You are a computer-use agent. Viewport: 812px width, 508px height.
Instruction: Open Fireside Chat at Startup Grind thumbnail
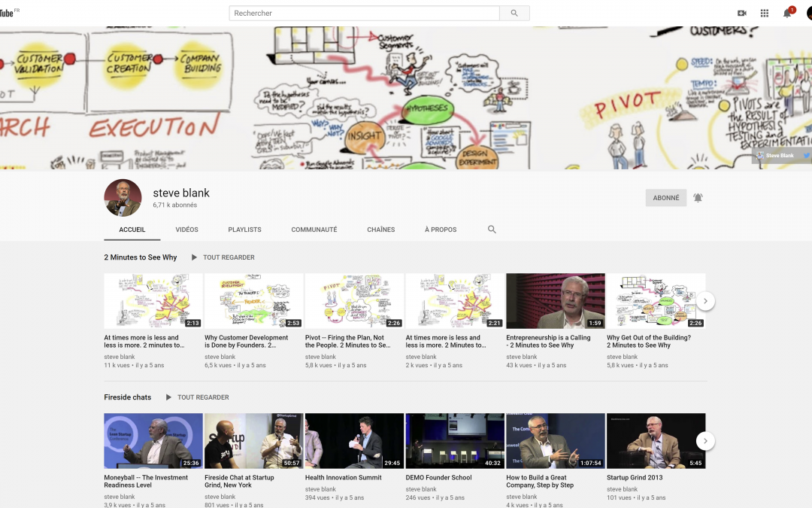click(x=254, y=441)
